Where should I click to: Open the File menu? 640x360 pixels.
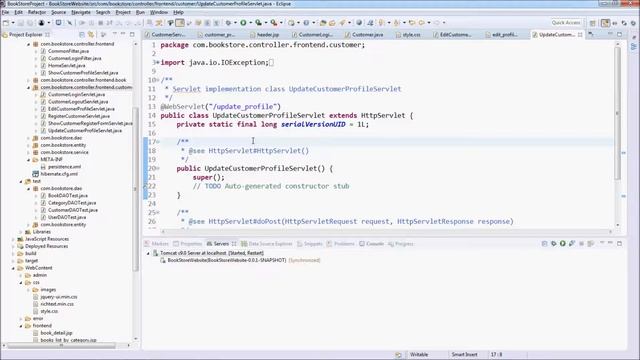click(5, 12)
